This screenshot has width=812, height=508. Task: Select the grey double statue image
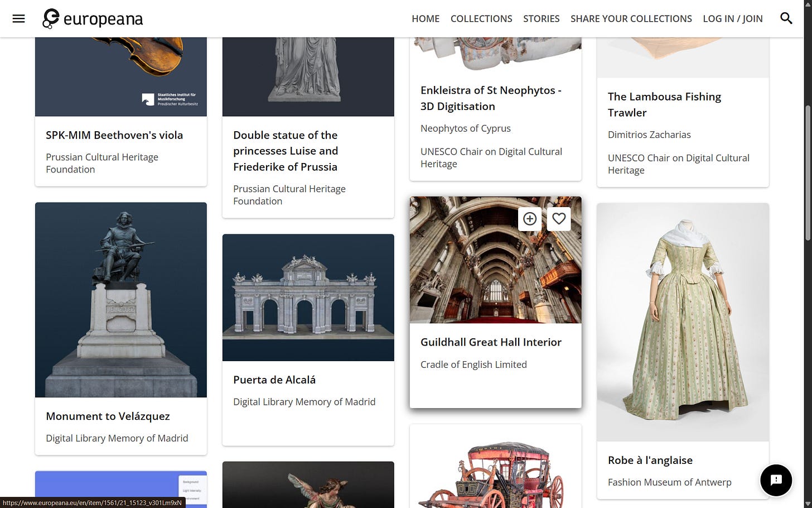308,76
